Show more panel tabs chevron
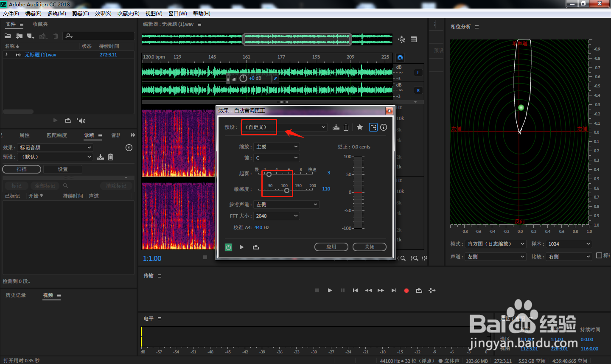This screenshot has height=364, width=611. tap(133, 135)
